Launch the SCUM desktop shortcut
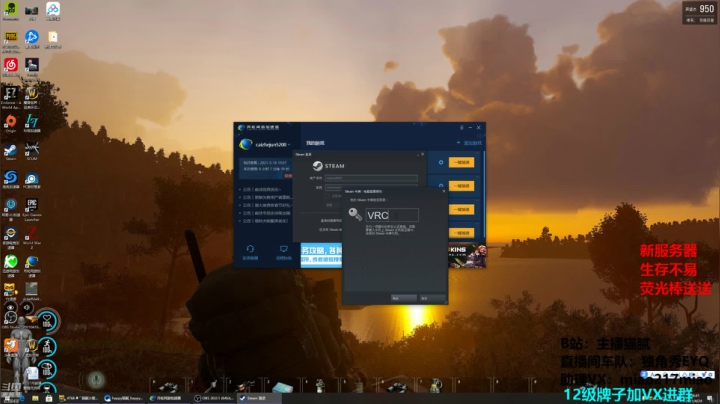720x404 pixels. (x=32, y=150)
